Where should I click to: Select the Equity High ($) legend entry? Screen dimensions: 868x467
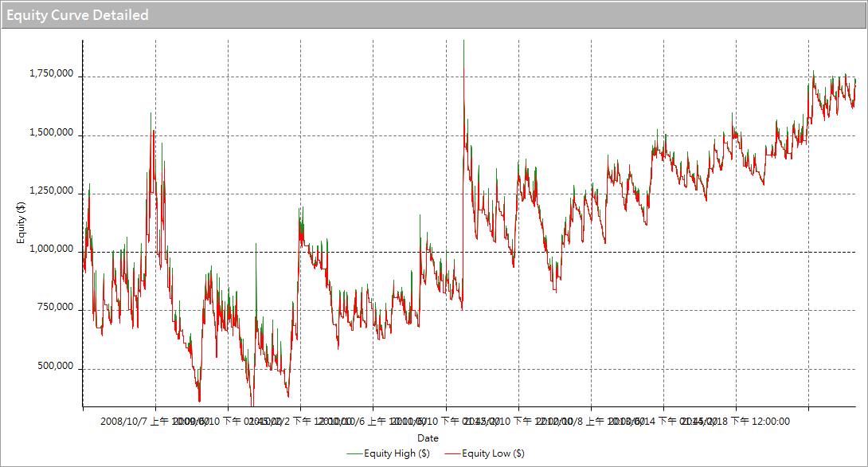tap(389, 453)
